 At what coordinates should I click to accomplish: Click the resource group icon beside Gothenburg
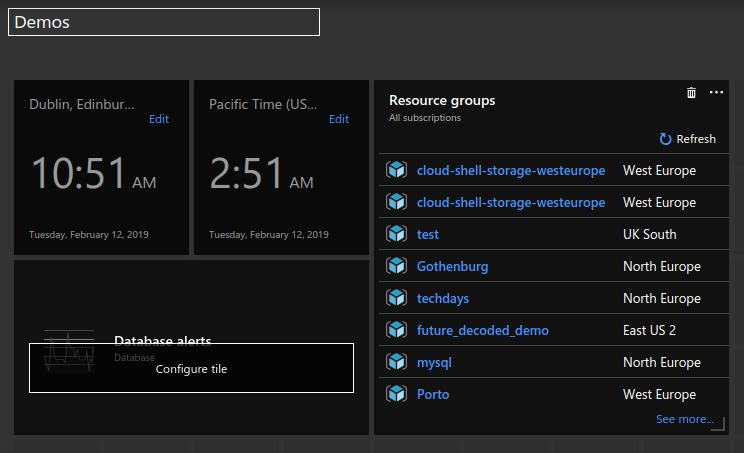point(396,266)
